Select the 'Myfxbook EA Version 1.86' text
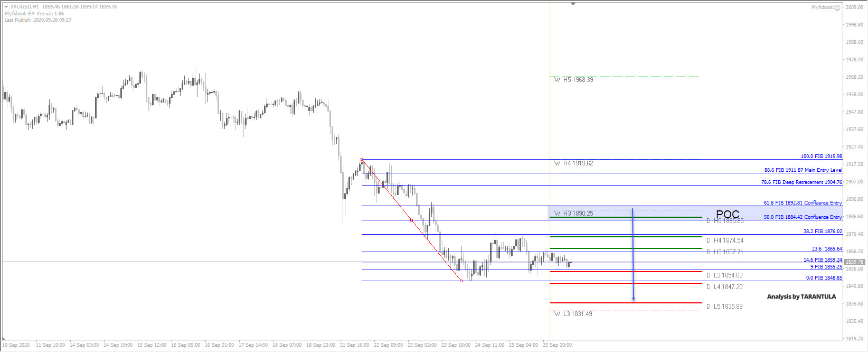 click(x=34, y=14)
